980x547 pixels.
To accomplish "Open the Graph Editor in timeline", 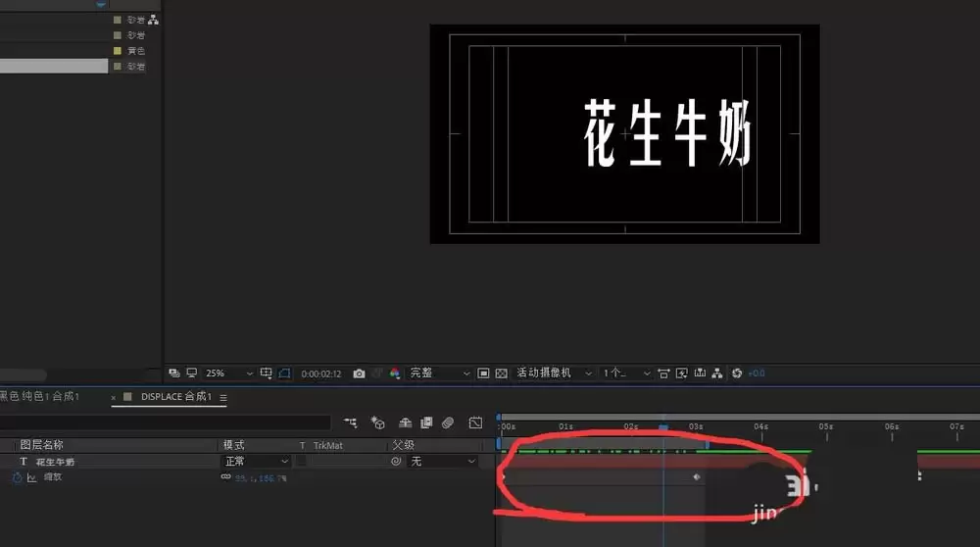I will (x=475, y=423).
